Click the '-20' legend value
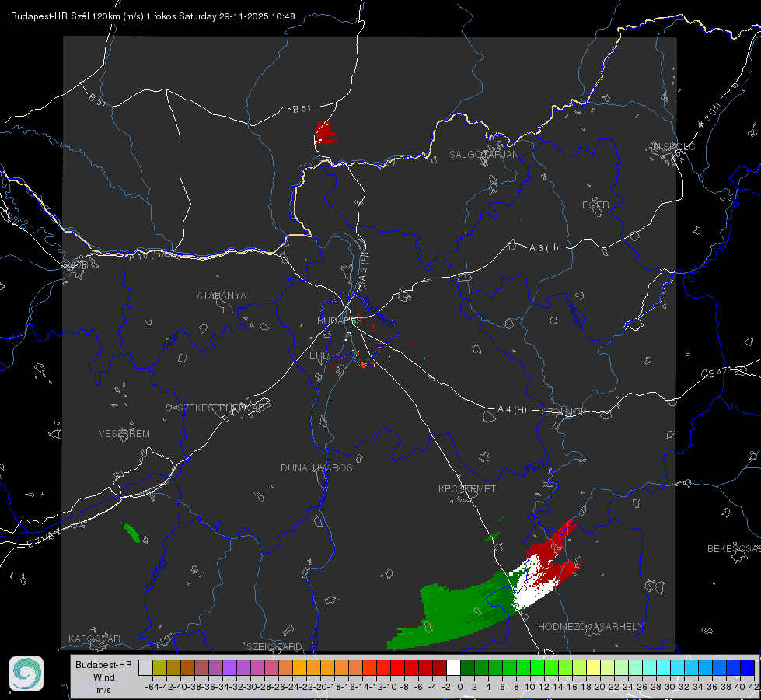The image size is (761, 700). pos(319,687)
